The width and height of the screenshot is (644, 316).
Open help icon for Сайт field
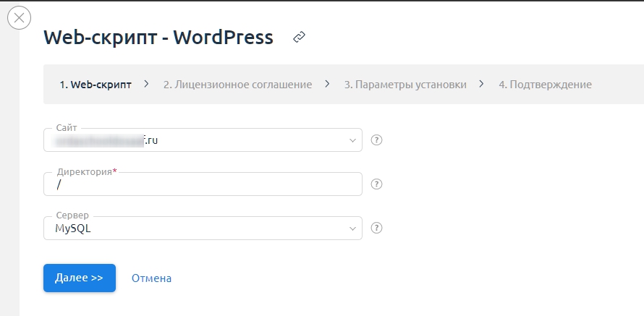[x=376, y=140]
